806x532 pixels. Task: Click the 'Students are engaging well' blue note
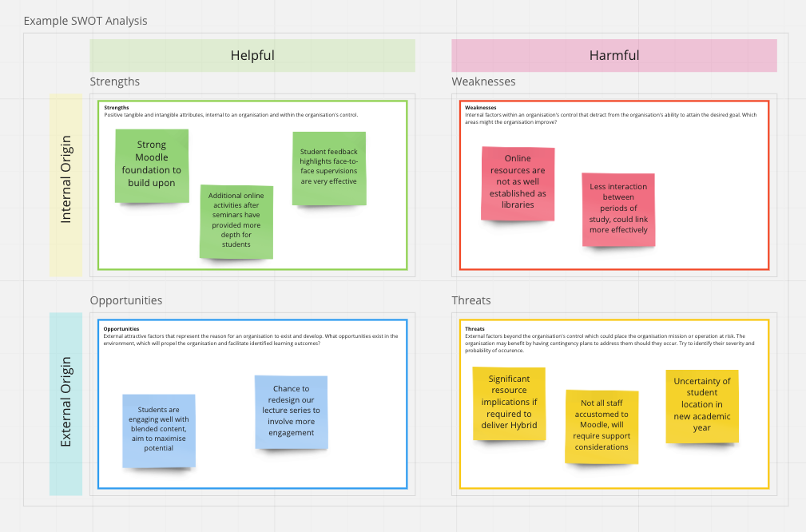pos(159,430)
